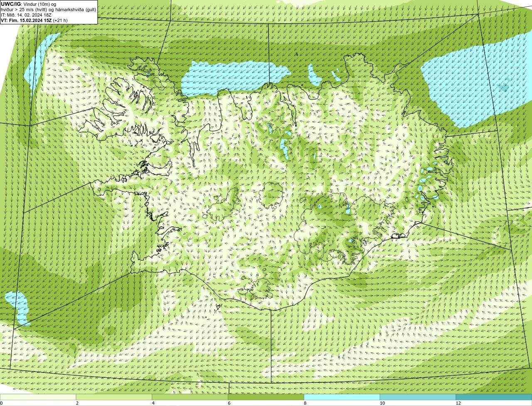Click the 2–4 m/s light green legend segment
The width and height of the screenshot is (532, 406).
tap(114, 397)
